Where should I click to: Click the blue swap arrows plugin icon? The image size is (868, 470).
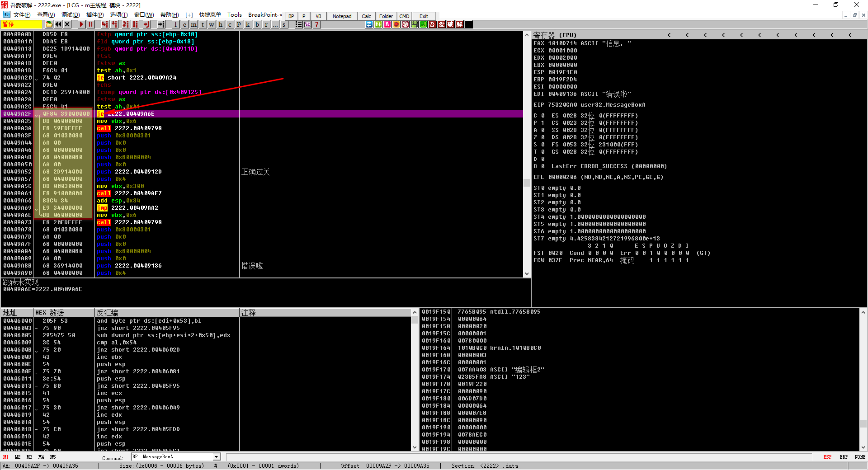369,24
